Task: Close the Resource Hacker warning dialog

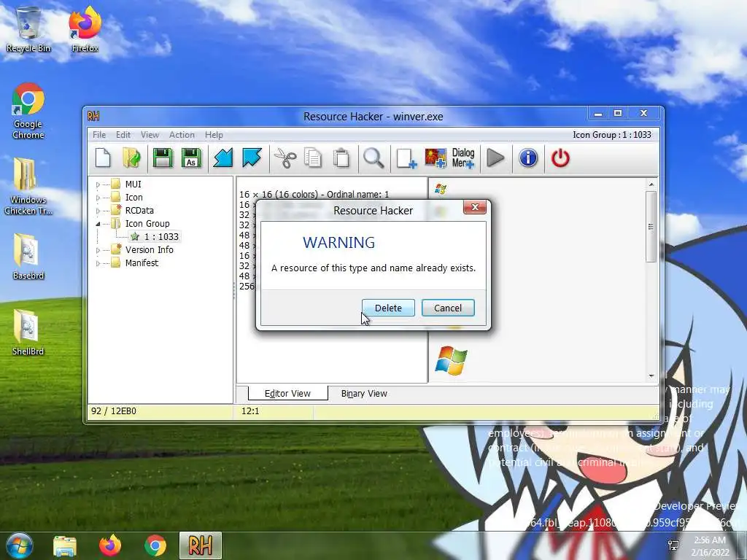Action: (x=475, y=207)
